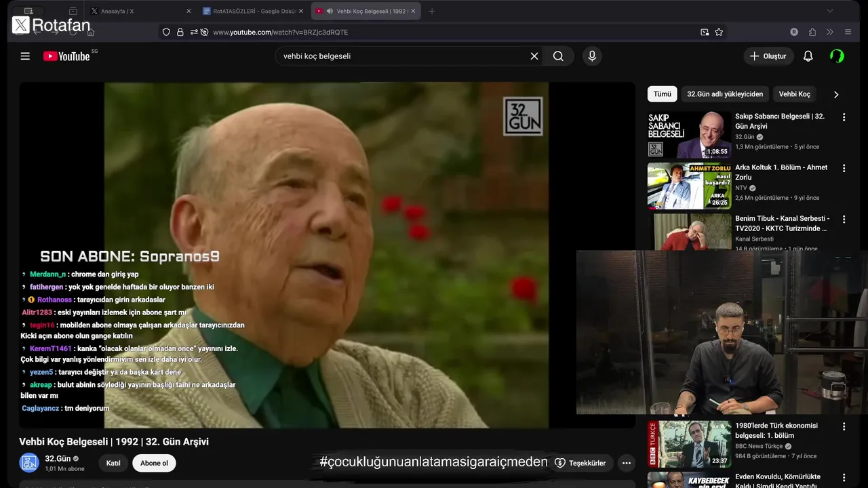Click the R profile icon in toolbar
This screenshot has height=488, width=868.
[794, 32]
